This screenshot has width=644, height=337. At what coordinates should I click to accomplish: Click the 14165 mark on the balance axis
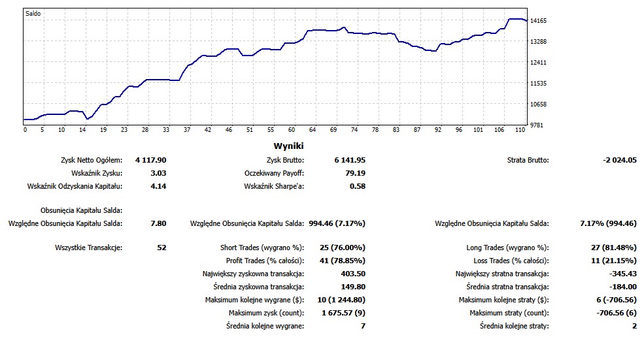539,21
